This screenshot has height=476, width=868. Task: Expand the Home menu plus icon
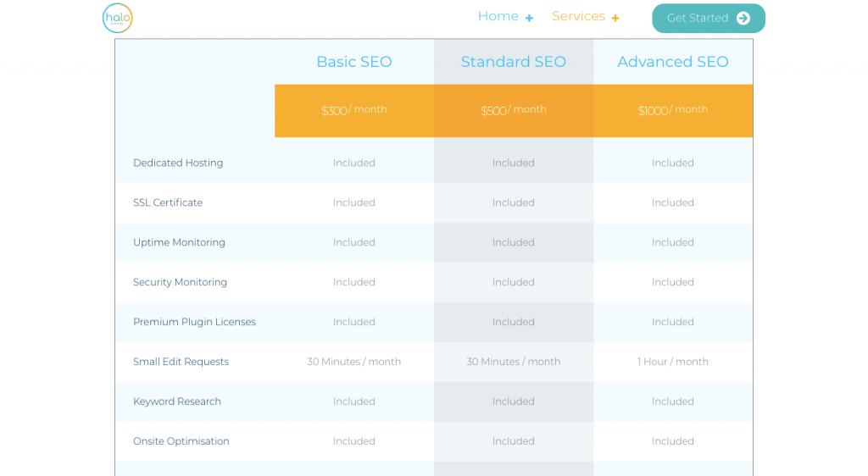[529, 19]
